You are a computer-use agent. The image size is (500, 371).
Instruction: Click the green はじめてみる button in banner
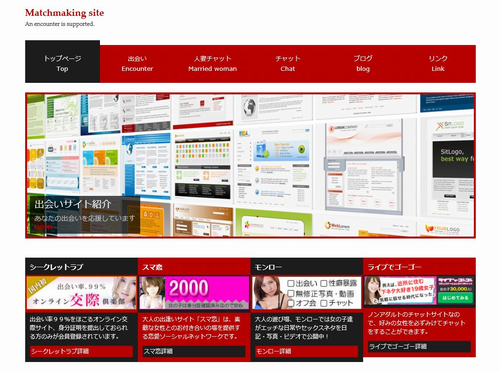coord(456,298)
